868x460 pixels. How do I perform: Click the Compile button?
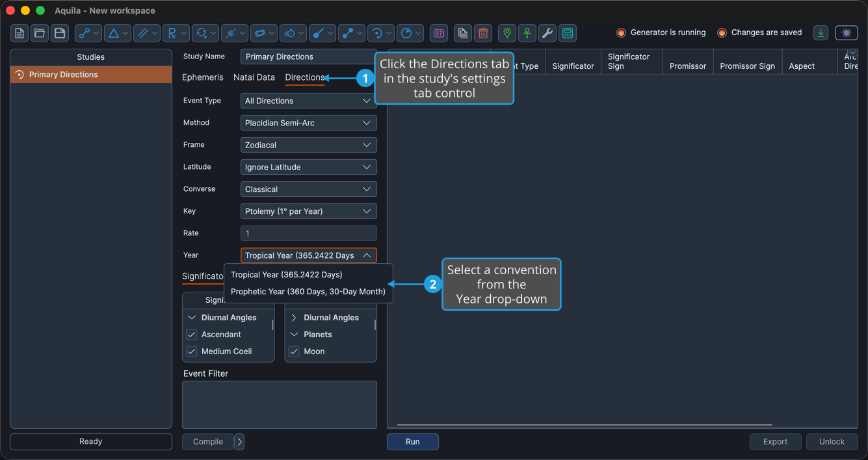click(208, 442)
